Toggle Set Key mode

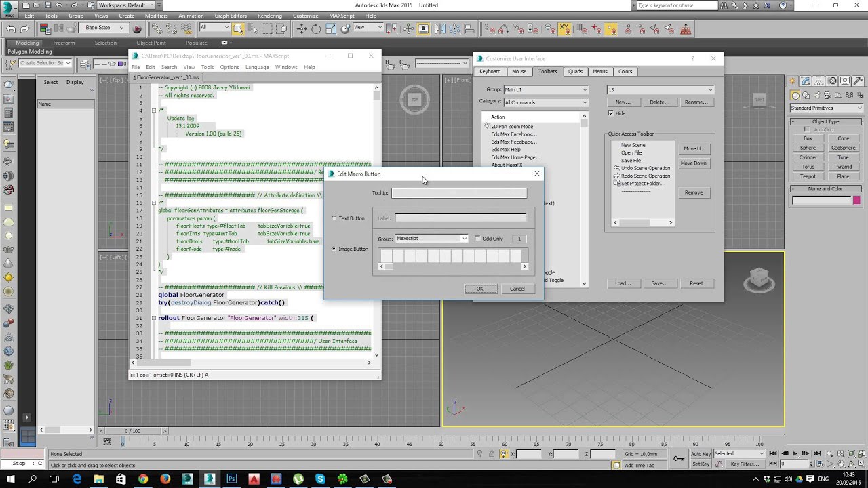[701, 464]
